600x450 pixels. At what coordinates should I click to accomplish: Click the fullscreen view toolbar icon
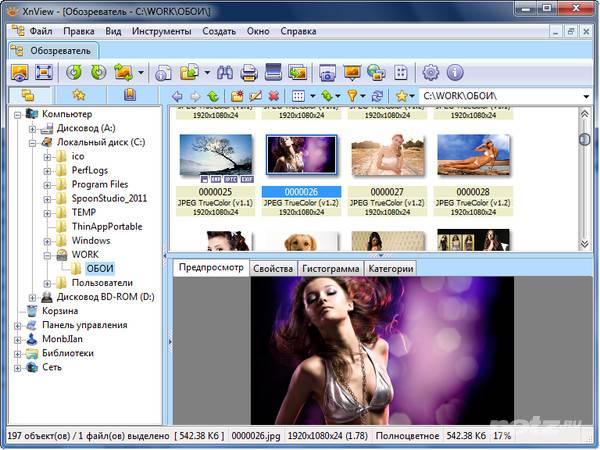click(44, 72)
